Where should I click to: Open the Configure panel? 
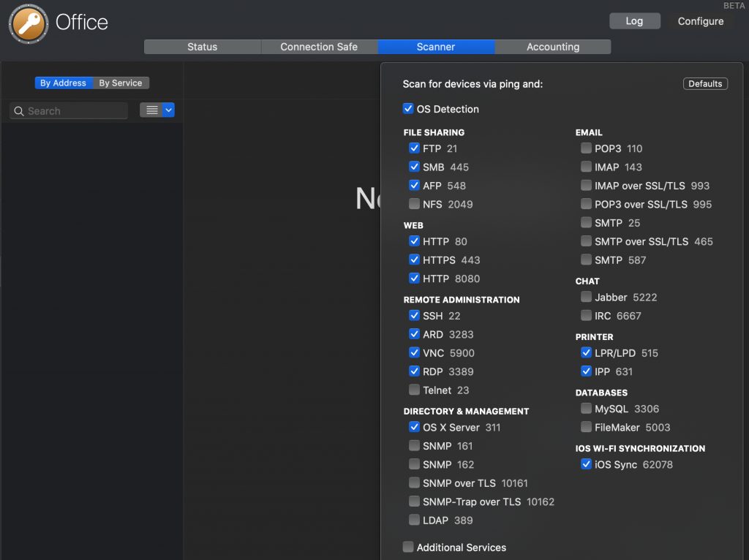click(700, 21)
